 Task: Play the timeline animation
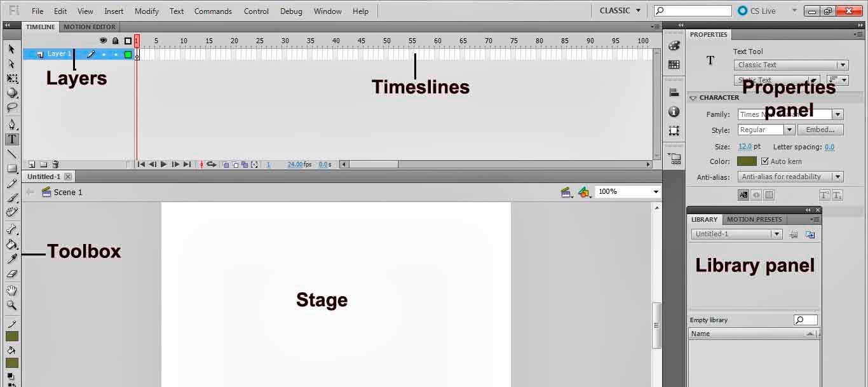point(164,164)
